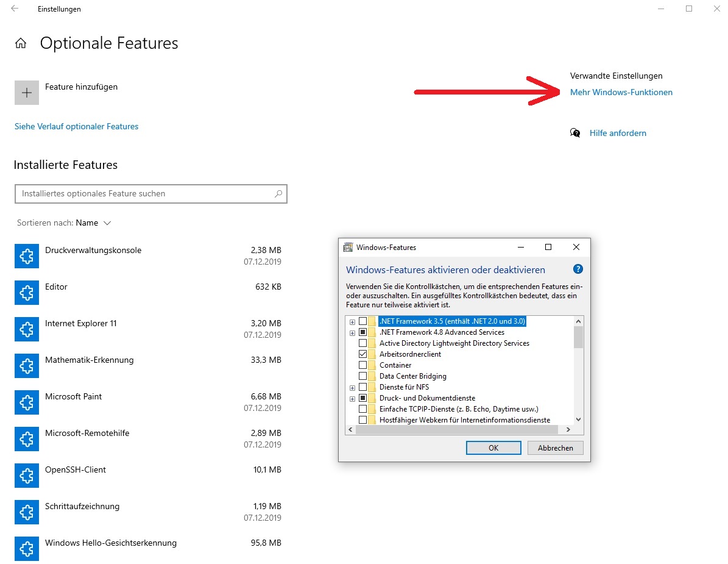Check the Dienste für NFS checkbox
The width and height of the screenshot is (728, 564).
click(x=362, y=387)
